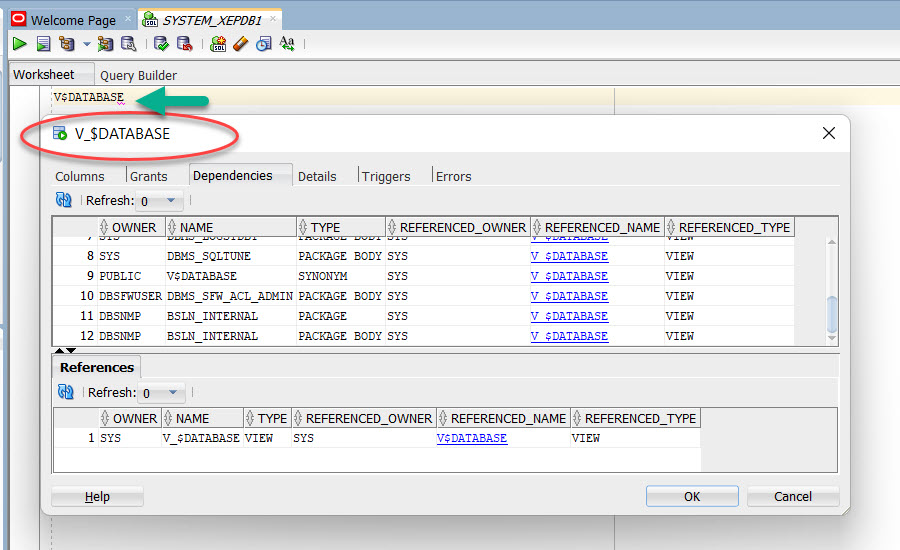Open the Grants tab

pyautogui.click(x=149, y=176)
